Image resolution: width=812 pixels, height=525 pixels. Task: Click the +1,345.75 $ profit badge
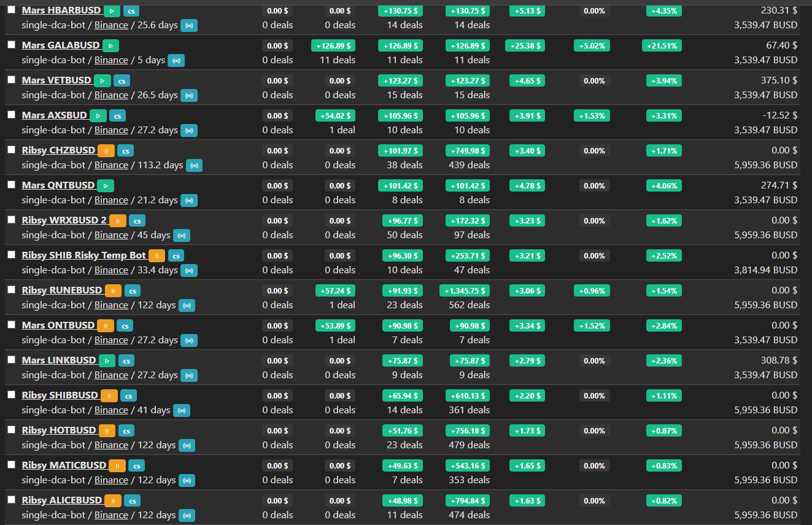(x=465, y=290)
